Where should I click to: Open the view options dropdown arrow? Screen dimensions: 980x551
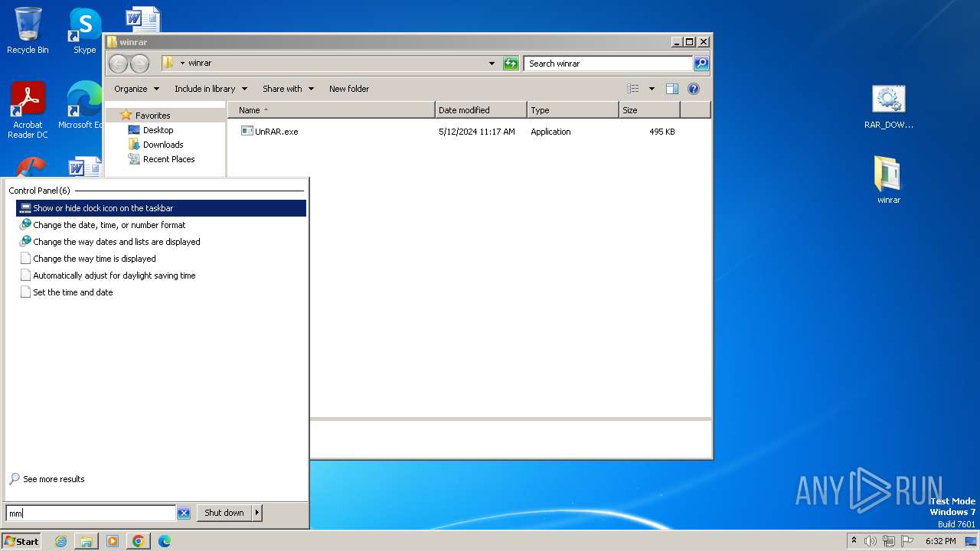click(652, 89)
